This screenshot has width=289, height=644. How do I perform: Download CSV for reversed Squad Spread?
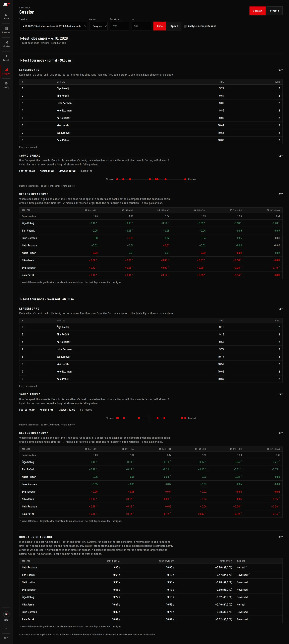tap(280, 395)
